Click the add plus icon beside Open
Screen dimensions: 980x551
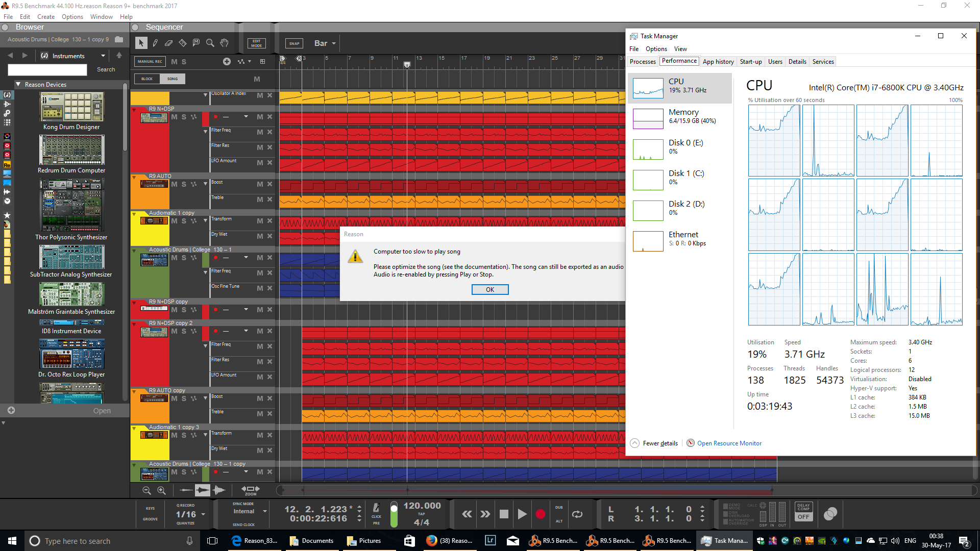pos(11,410)
